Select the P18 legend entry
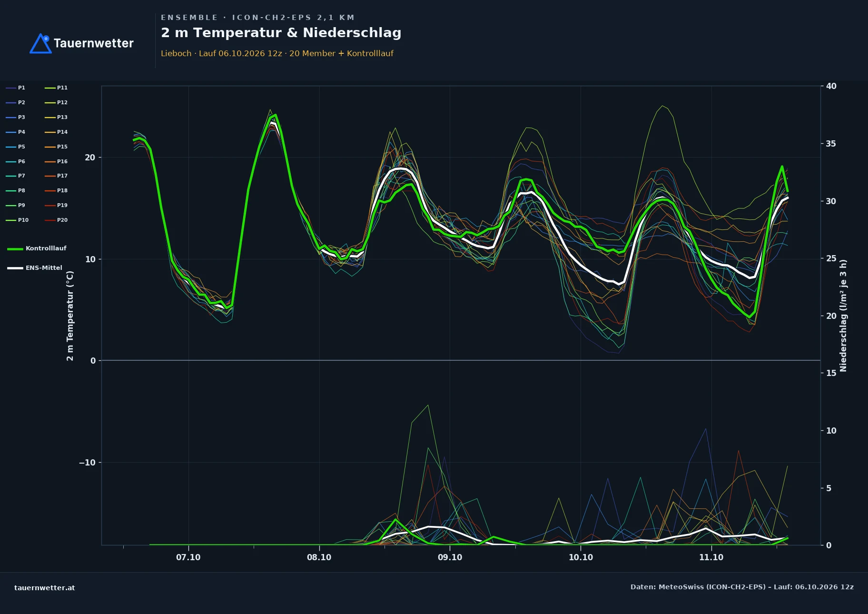The height and width of the screenshot is (614, 868). coord(56,190)
